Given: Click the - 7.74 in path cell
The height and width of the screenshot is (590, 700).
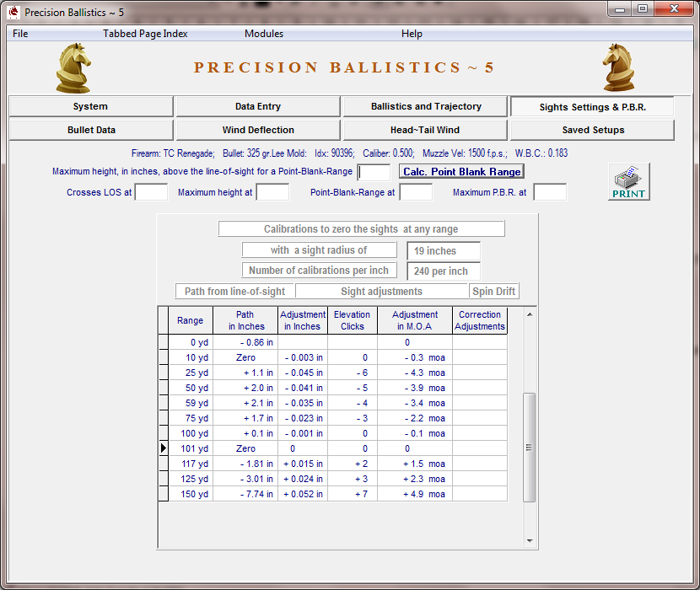Looking at the screenshot, I should [x=245, y=494].
